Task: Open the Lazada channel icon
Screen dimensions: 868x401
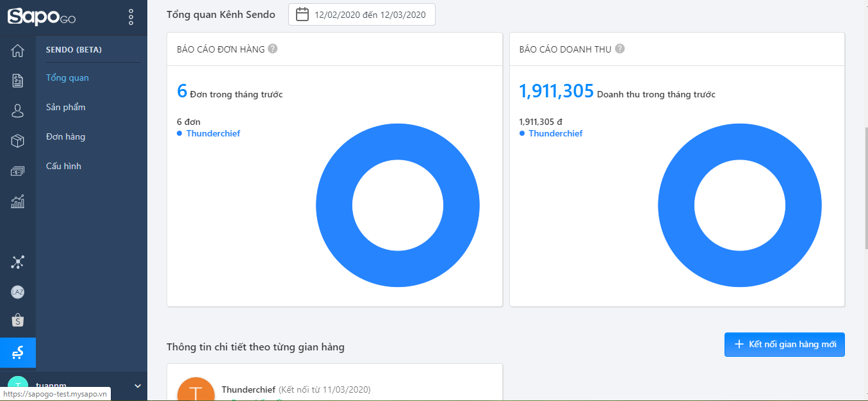Action: (18, 292)
